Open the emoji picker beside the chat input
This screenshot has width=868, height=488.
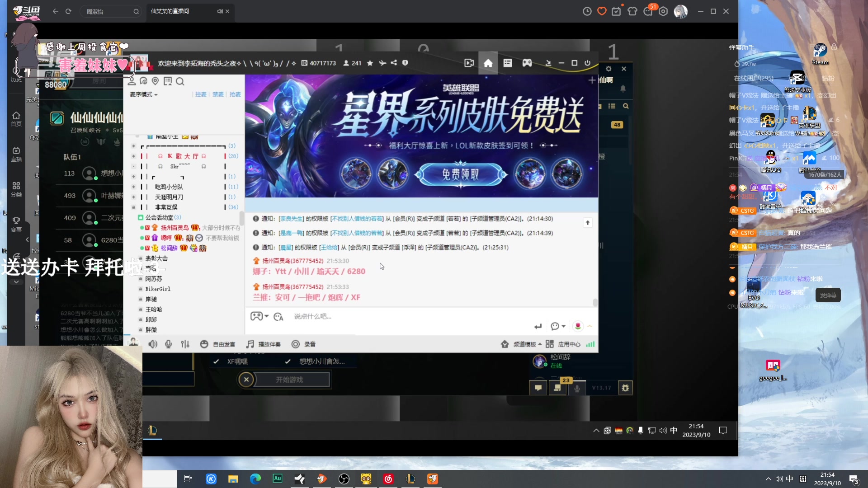[x=278, y=316]
